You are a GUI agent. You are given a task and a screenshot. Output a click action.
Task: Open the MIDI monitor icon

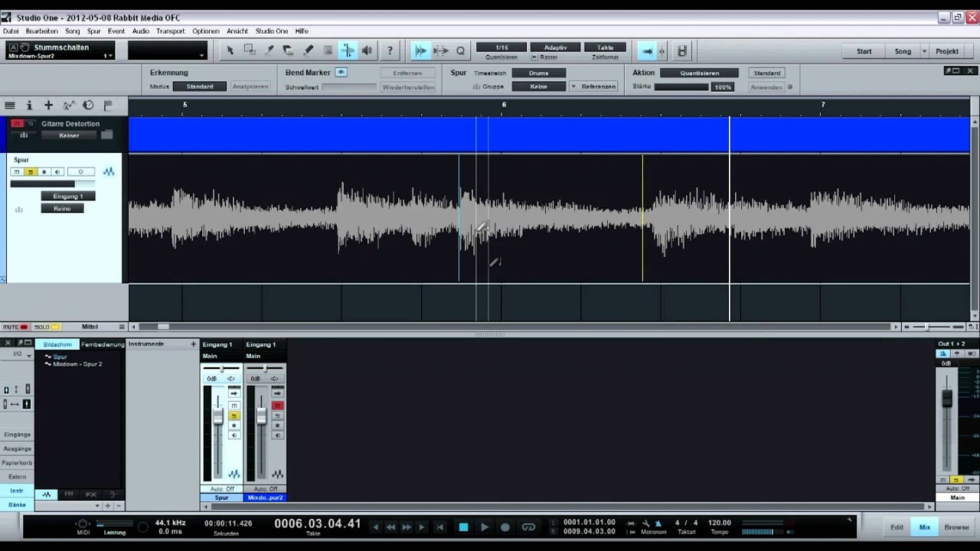click(83, 524)
